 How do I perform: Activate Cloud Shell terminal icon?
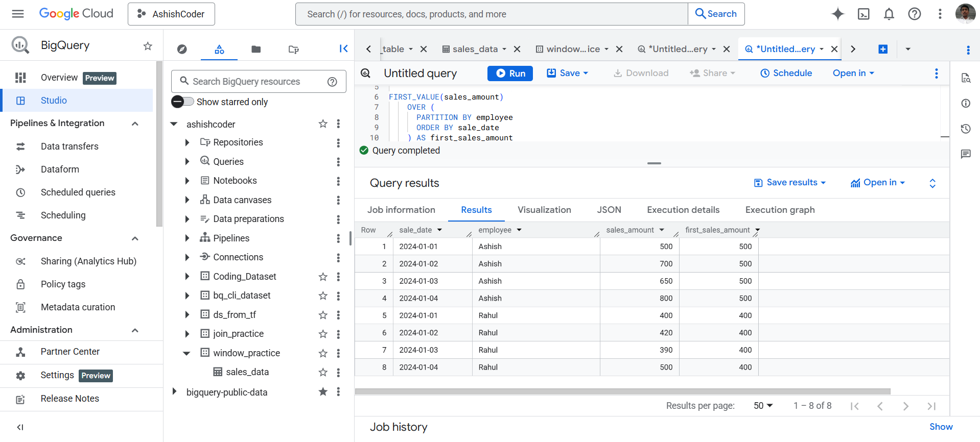coord(864,14)
